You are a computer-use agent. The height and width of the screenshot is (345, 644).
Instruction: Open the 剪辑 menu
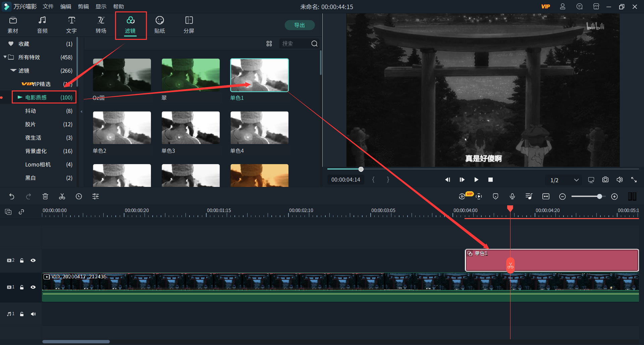coord(83,7)
